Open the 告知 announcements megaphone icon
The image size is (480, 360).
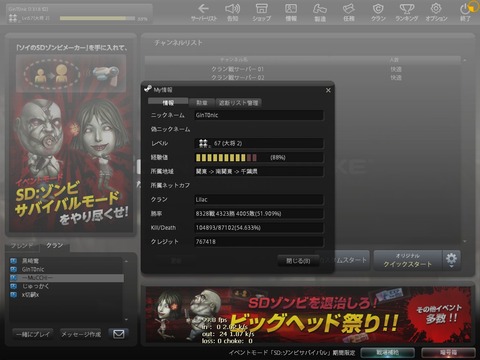click(x=232, y=13)
